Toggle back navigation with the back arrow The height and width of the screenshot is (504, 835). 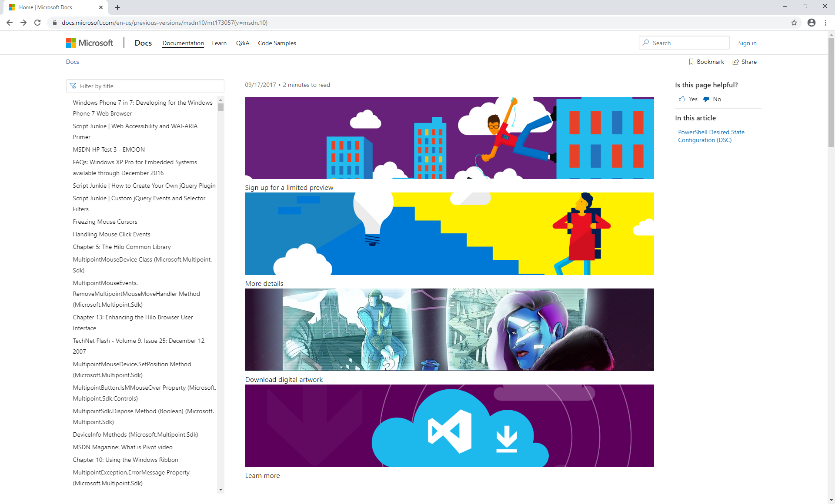click(x=9, y=23)
